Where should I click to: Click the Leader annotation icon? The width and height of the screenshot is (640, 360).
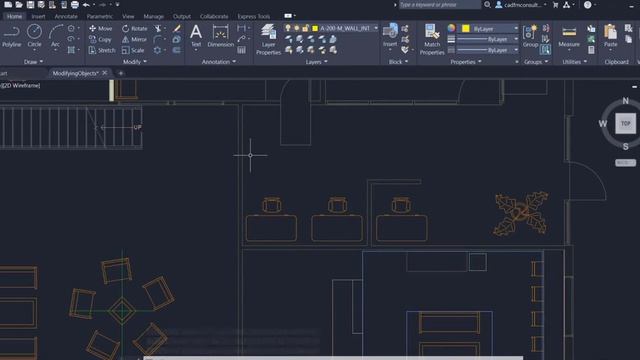pos(241,39)
